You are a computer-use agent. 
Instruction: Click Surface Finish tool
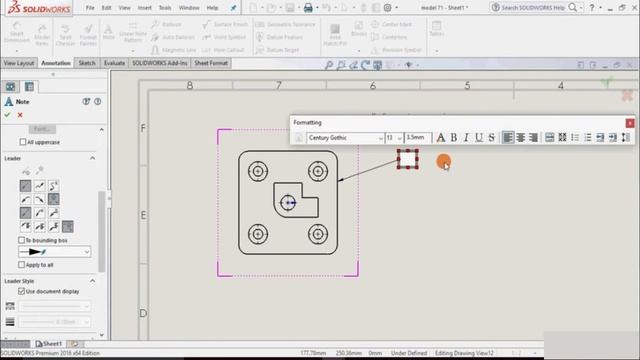225,24
